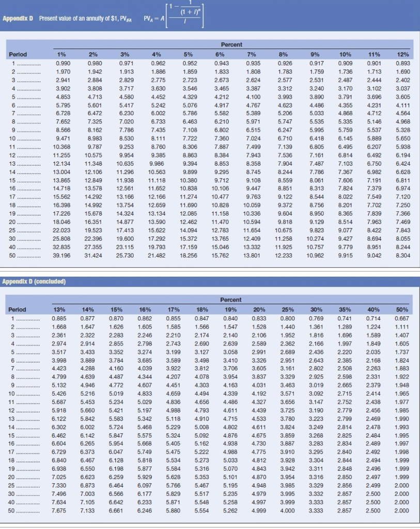The width and height of the screenshot is (420, 529).
Task: Click 7.675 at period 50 under 13%
Action: (x=59, y=511)
